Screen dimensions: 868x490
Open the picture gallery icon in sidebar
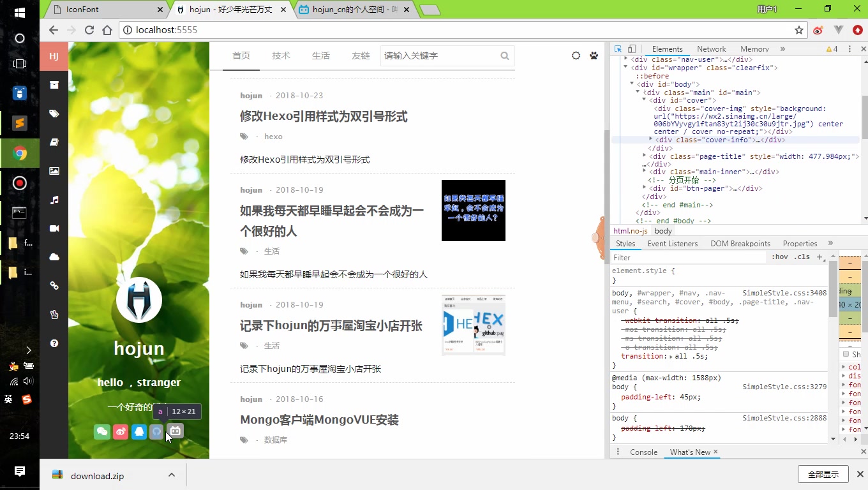click(x=54, y=171)
